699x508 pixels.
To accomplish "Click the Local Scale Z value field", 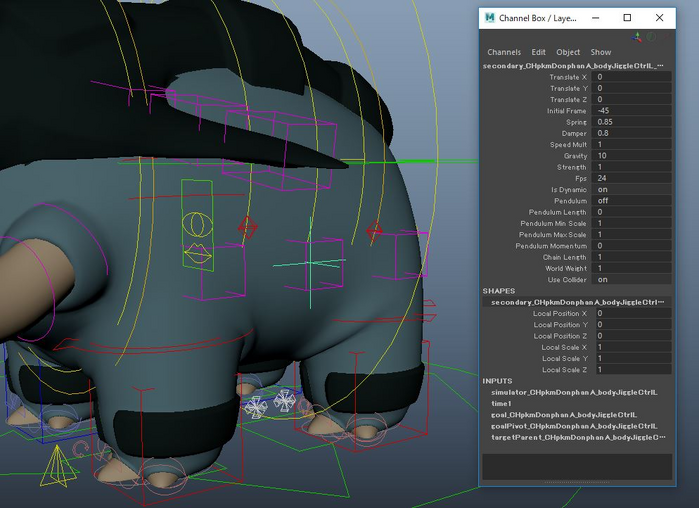I will point(631,369).
